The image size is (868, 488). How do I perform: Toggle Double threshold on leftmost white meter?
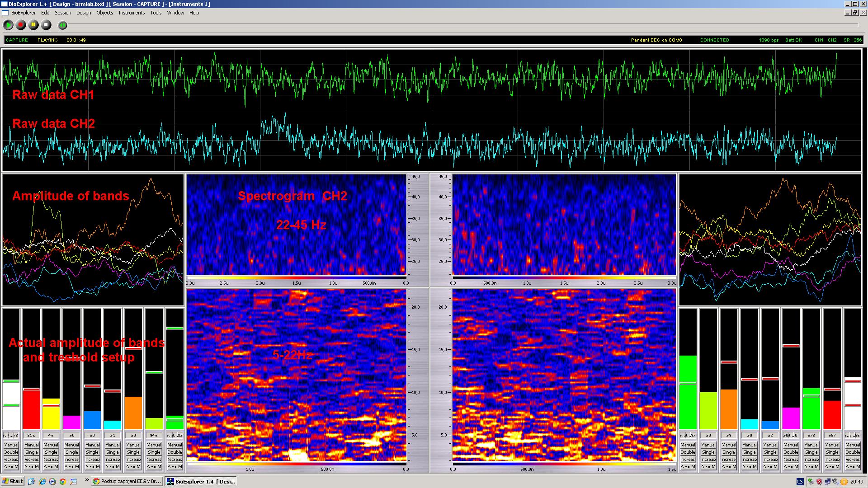[11, 452]
